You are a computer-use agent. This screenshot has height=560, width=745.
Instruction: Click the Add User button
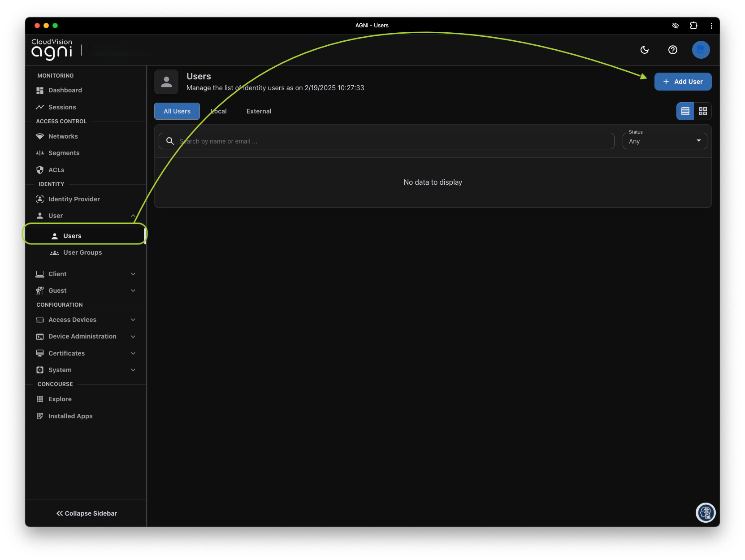pyautogui.click(x=683, y=82)
